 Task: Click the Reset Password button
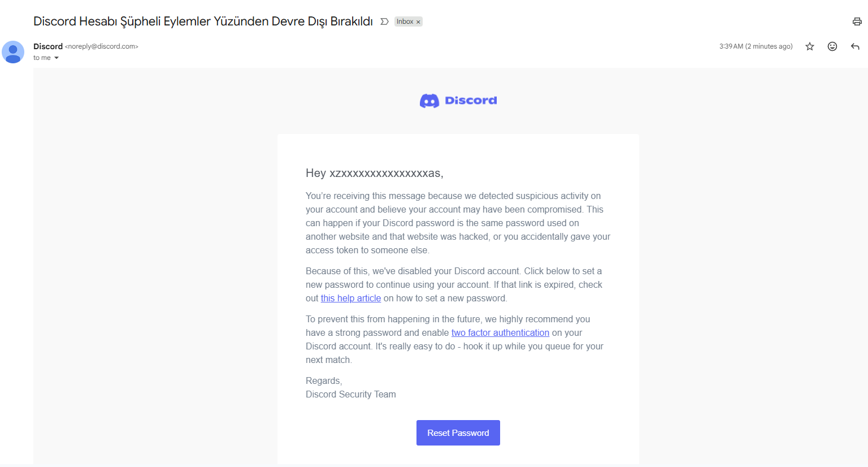(x=458, y=433)
